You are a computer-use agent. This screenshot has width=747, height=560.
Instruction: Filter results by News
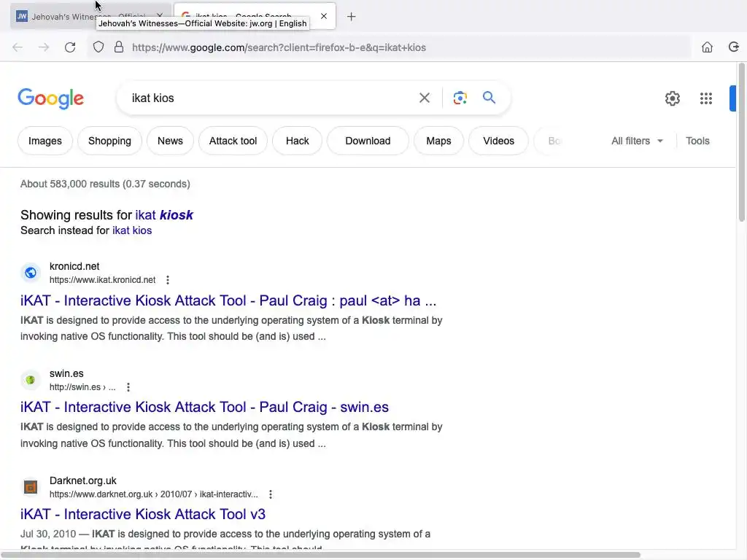click(x=170, y=141)
